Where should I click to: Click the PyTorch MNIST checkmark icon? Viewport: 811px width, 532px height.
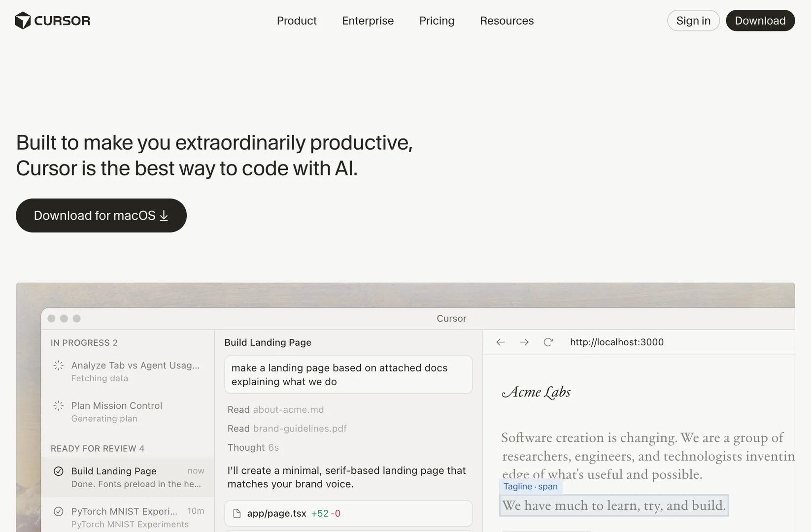point(59,512)
